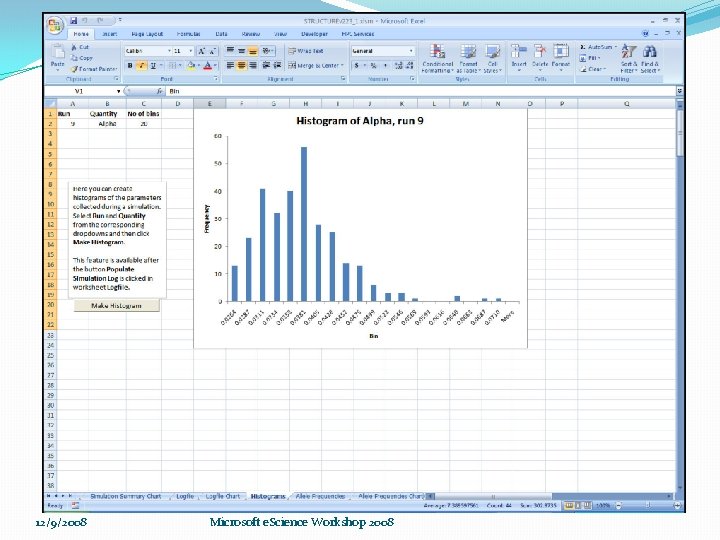
Task: Activate the Format Painter
Action: coord(94,69)
